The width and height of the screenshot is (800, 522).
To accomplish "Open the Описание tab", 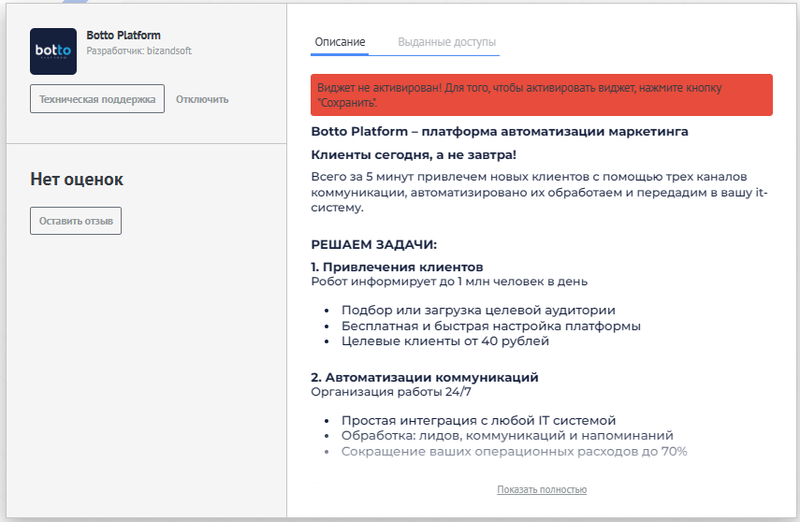I will 340,41.
